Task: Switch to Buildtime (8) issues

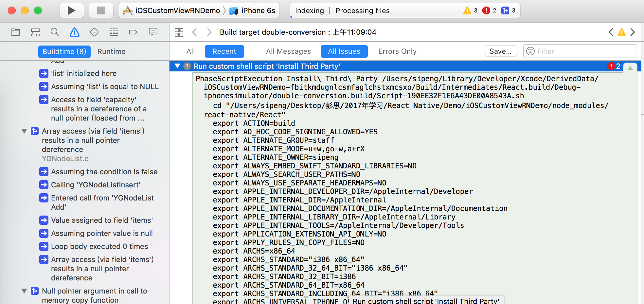Action: (64, 51)
